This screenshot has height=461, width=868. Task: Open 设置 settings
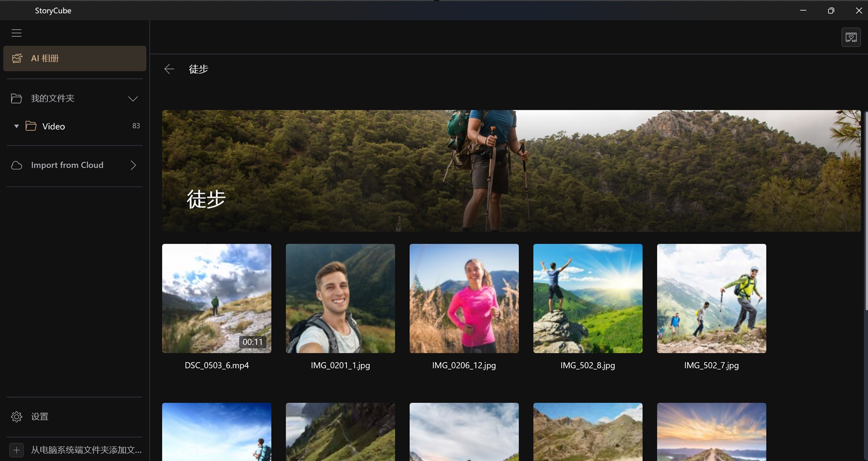pos(40,417)
